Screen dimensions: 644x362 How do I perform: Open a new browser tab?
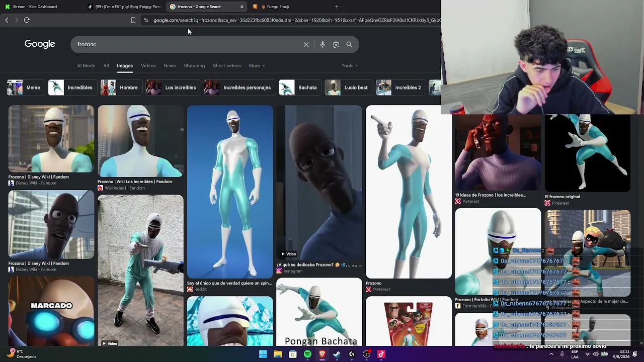337,7
